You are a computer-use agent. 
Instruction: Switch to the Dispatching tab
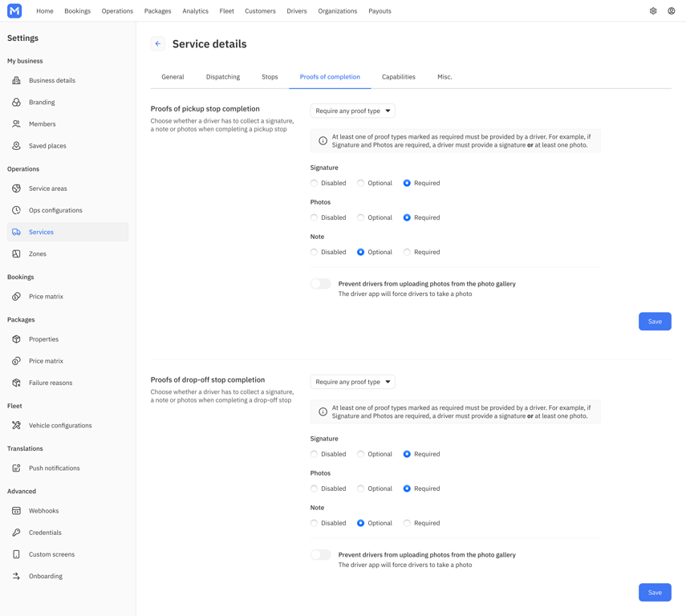click(x=223, y=77)
